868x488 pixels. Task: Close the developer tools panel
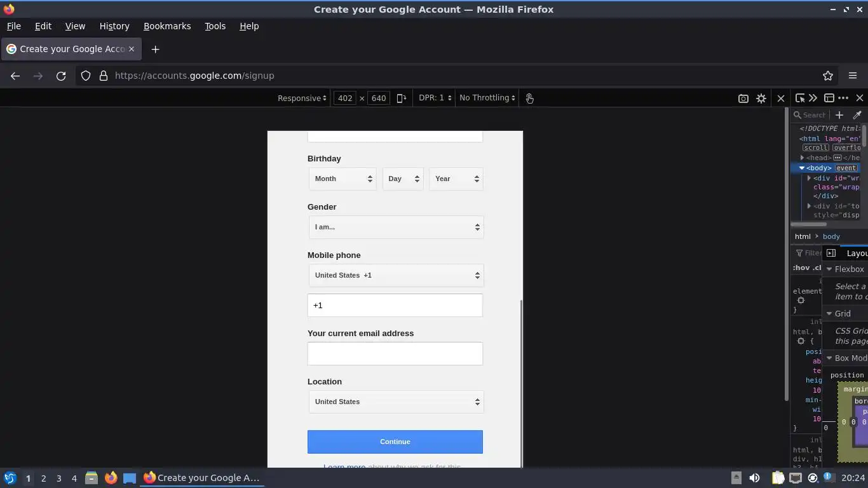point(860,98)
